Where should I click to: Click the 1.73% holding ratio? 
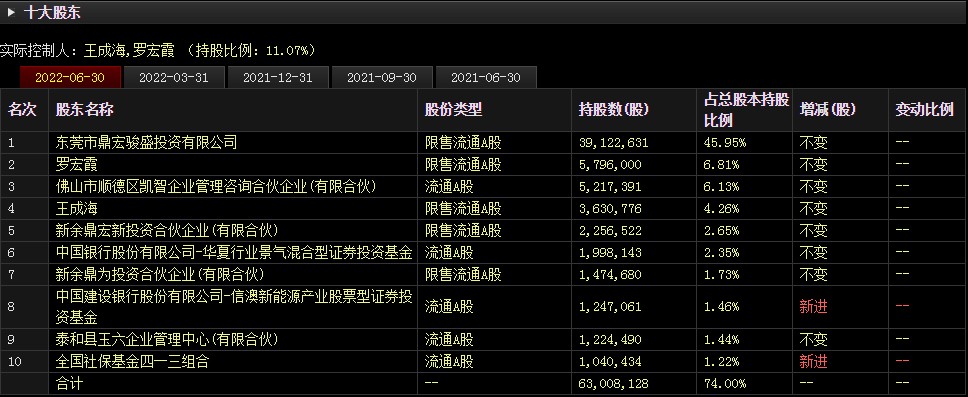click(x=722, y=274)
